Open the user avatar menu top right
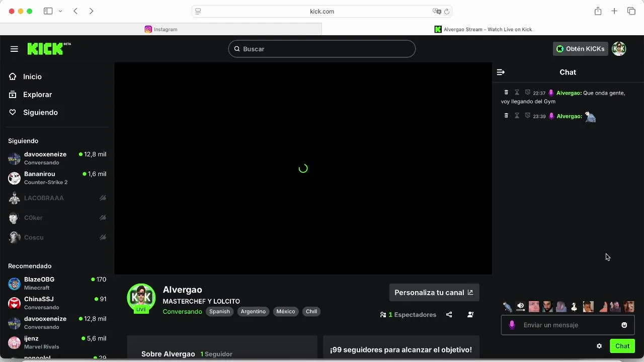 [619, 49]
